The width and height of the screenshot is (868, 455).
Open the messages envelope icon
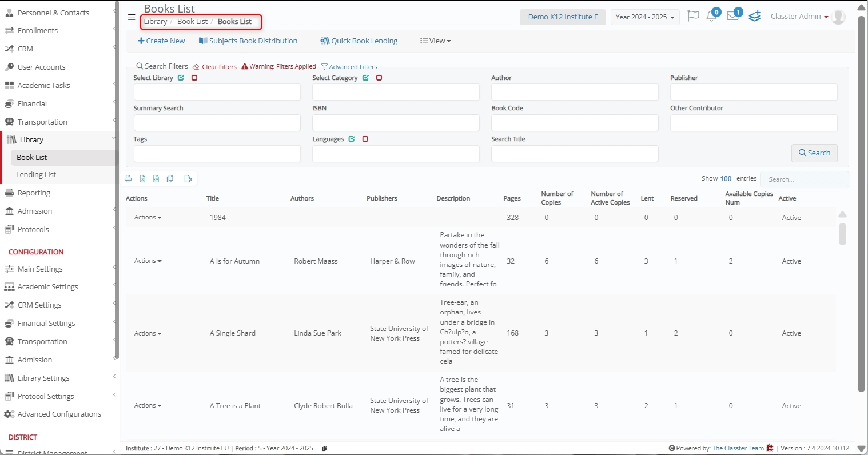click(x=732, y=17)
